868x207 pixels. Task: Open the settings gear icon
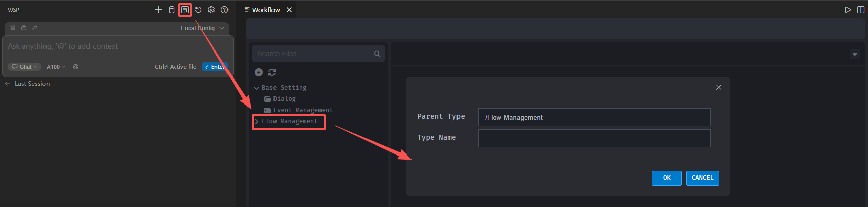tap(211, 10)
